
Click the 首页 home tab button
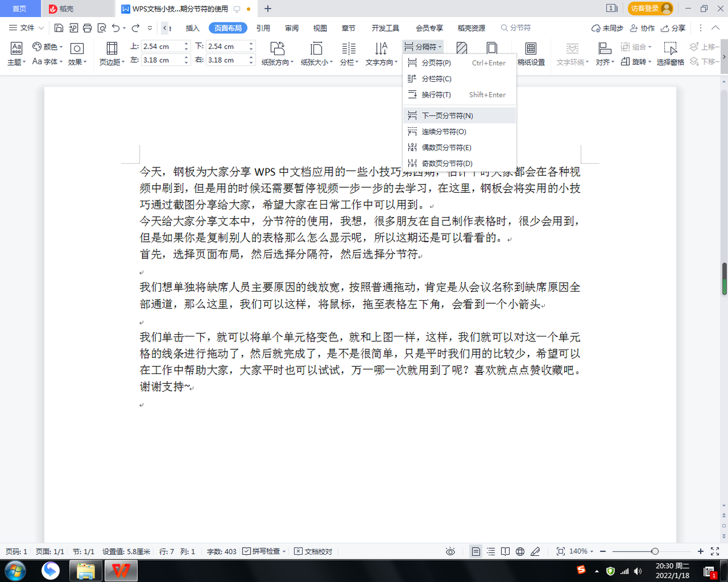(20, 8)
